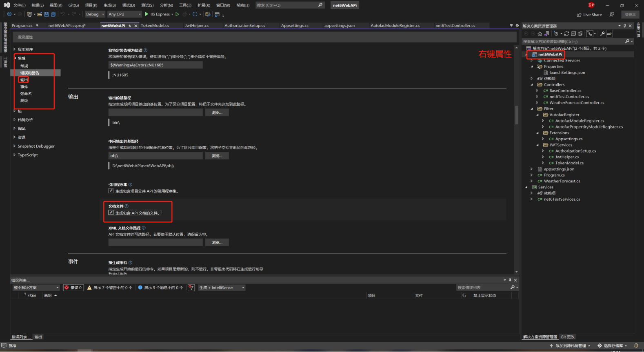Click the Save icon in toolbar

click(47, 14)
